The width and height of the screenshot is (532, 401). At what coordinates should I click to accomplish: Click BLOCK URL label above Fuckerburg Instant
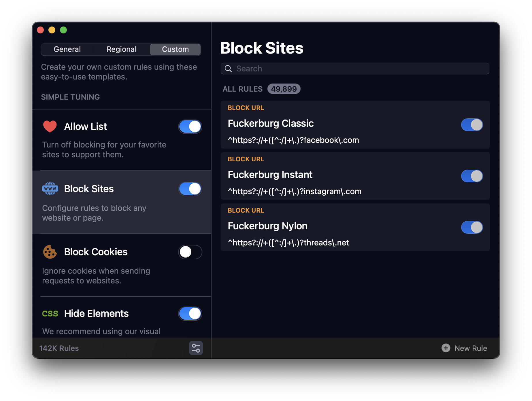(246, 159)
